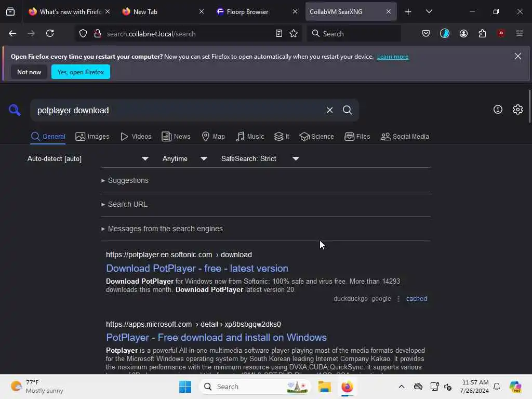Open tracking protection shield icon
Viewport: 532px width, 399px height.
(83, 34)
